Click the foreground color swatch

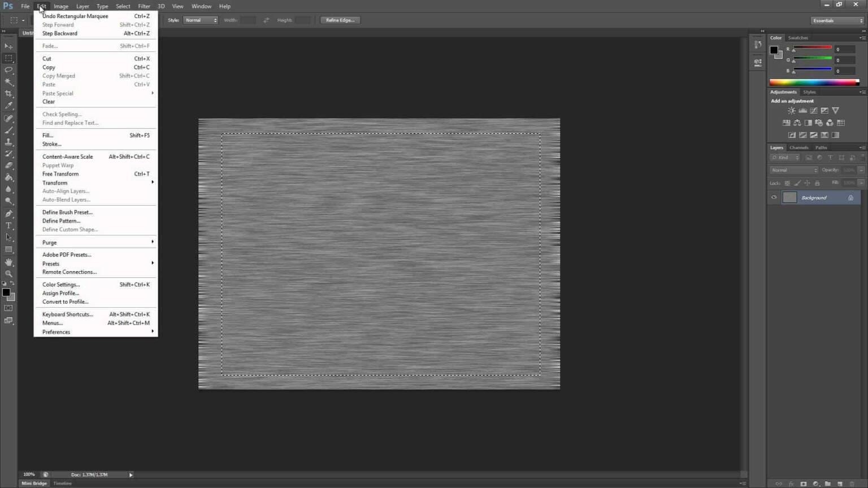[6, 293]
